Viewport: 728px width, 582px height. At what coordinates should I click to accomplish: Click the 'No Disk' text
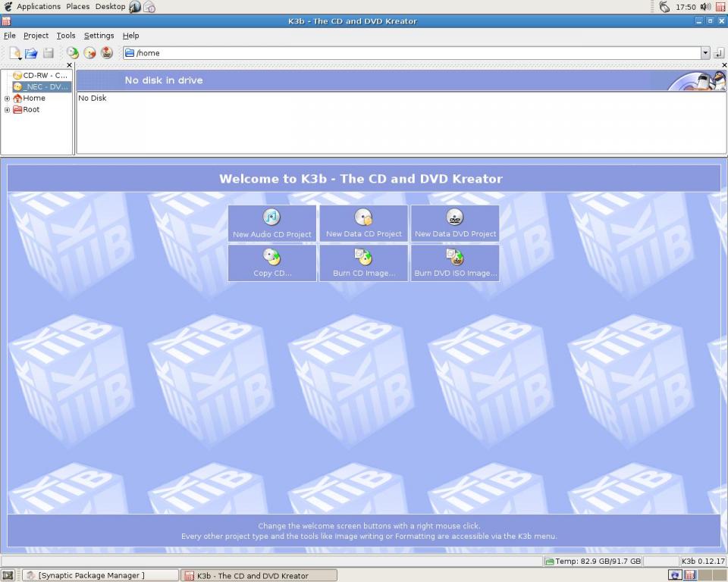point(93,98)
